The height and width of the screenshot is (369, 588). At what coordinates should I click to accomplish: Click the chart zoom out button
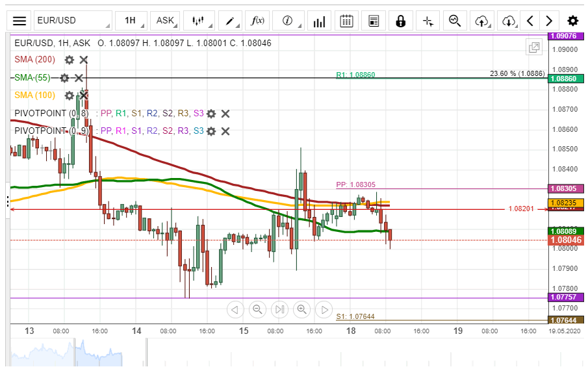[257, 310]
